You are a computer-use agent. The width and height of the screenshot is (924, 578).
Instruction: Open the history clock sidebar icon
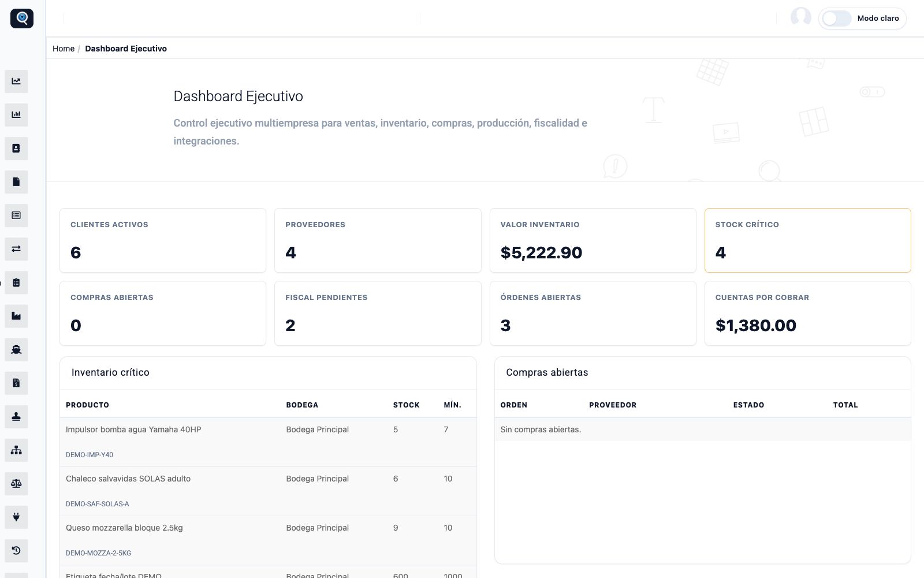coord(16,551)
